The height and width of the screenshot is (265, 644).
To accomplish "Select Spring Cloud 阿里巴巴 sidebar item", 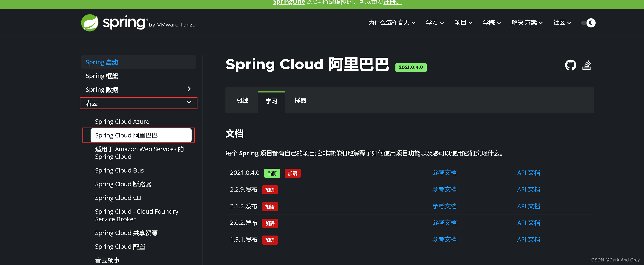I will (141, 135).
